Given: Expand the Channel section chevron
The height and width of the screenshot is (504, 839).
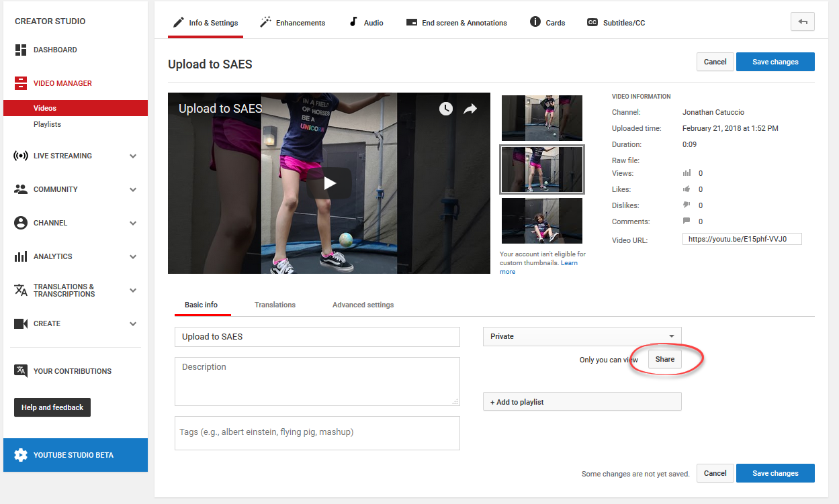Looking at the screenshot, I should [133, 223].
